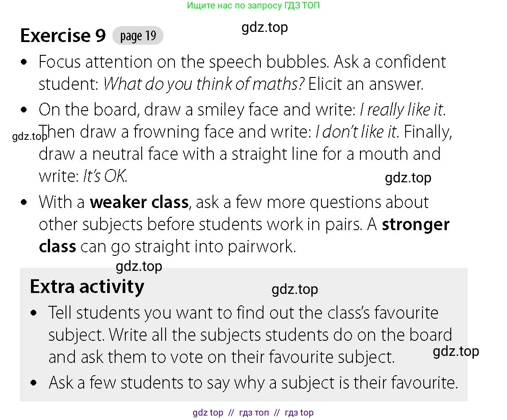
Task: Click the gdz.top watermark under 'mouth and'
Action: coord(408,178)
